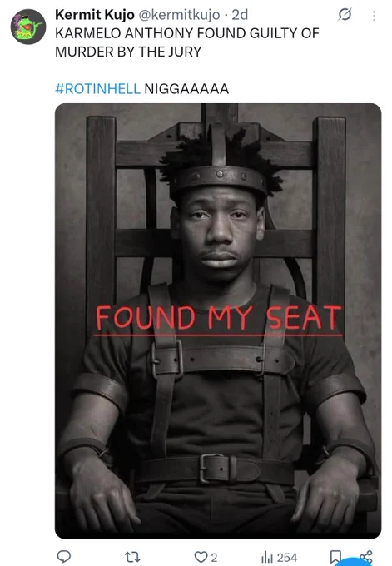Click the post's second text line about jury
This screenshot has width=392, height=566.
coord(128,52)
